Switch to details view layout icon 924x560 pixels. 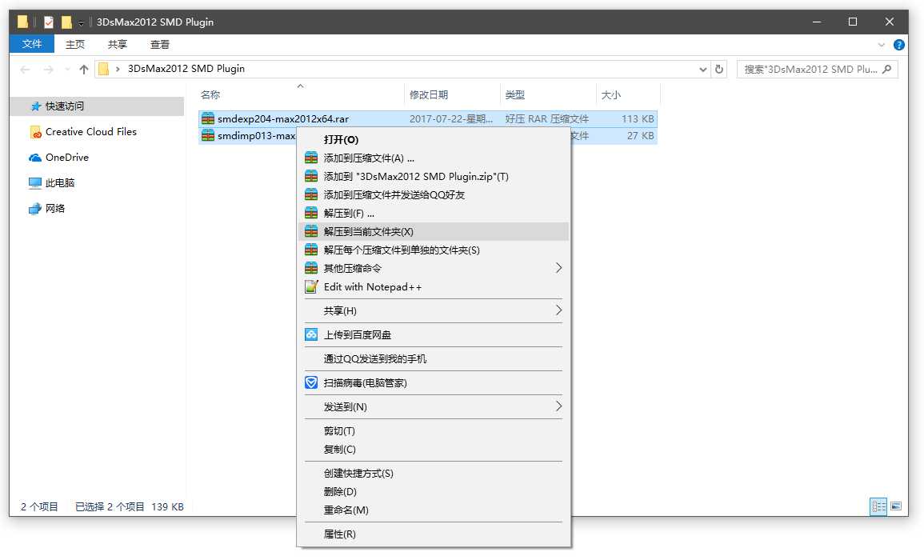878,506
